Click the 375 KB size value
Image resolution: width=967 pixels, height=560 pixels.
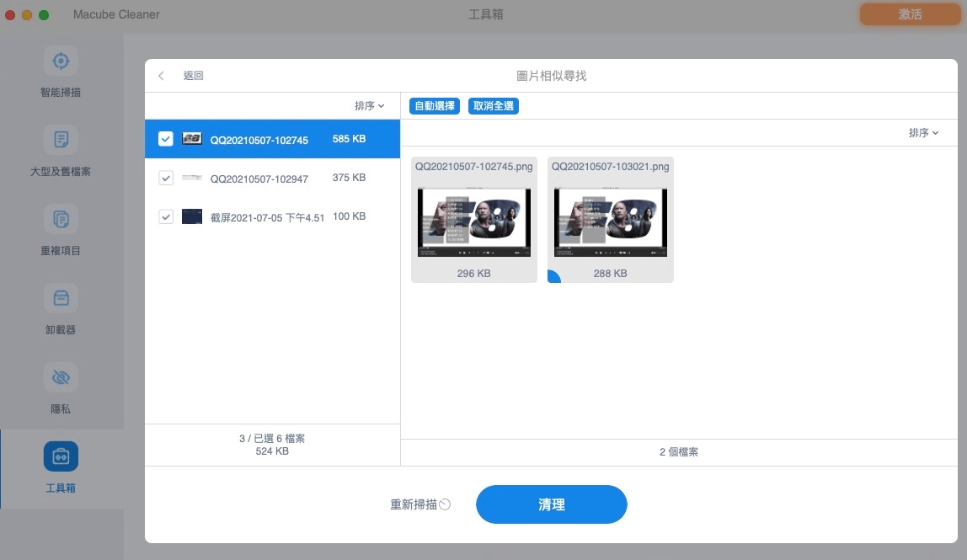[x=349, y=178]
